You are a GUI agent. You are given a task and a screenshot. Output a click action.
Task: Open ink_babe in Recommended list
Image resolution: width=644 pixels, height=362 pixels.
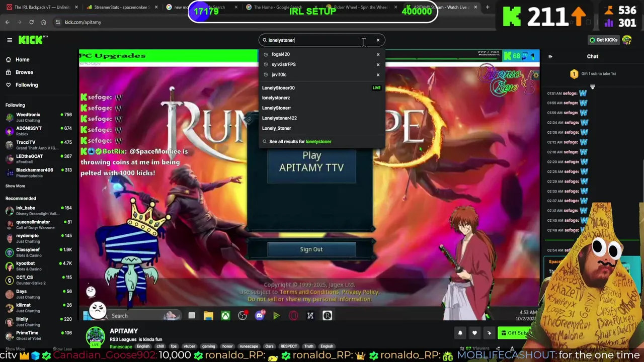[39, 210]
